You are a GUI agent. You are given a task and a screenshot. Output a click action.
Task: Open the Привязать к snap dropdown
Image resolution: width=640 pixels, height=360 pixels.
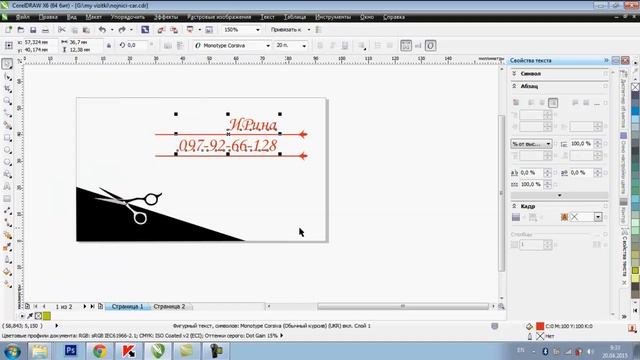point(309,30)
